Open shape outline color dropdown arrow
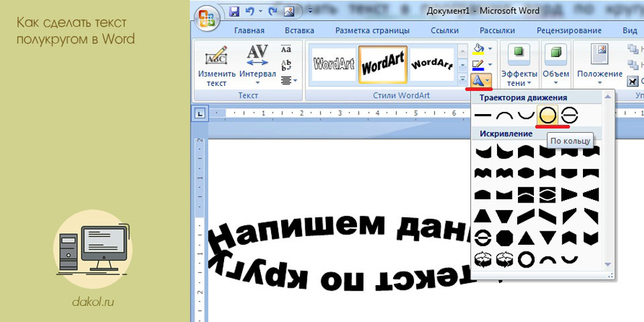The width and height of the screenshot is (644, 322). [490, 64]
